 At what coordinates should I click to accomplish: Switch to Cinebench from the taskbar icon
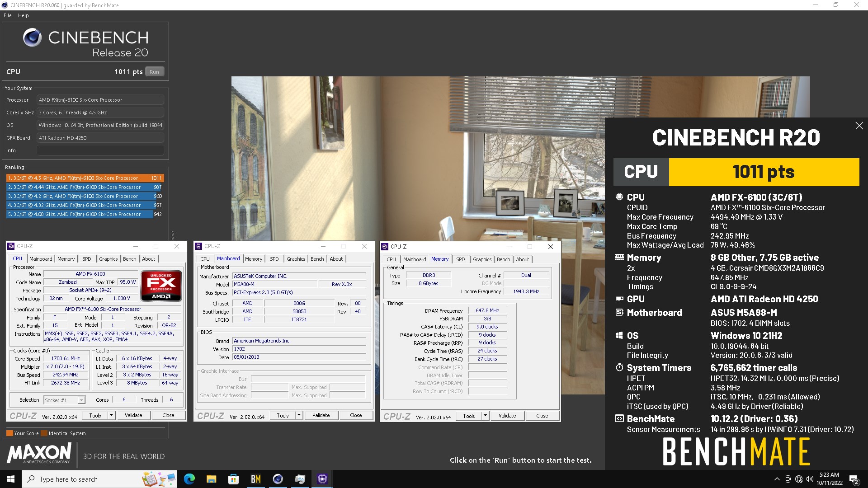tap(278, 479)
